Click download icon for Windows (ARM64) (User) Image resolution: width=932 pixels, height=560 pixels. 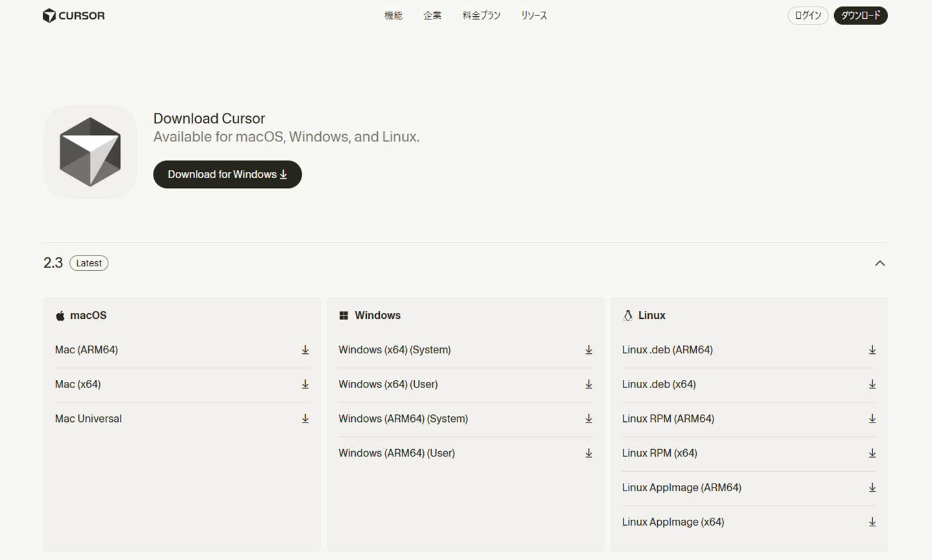[588, 453]
